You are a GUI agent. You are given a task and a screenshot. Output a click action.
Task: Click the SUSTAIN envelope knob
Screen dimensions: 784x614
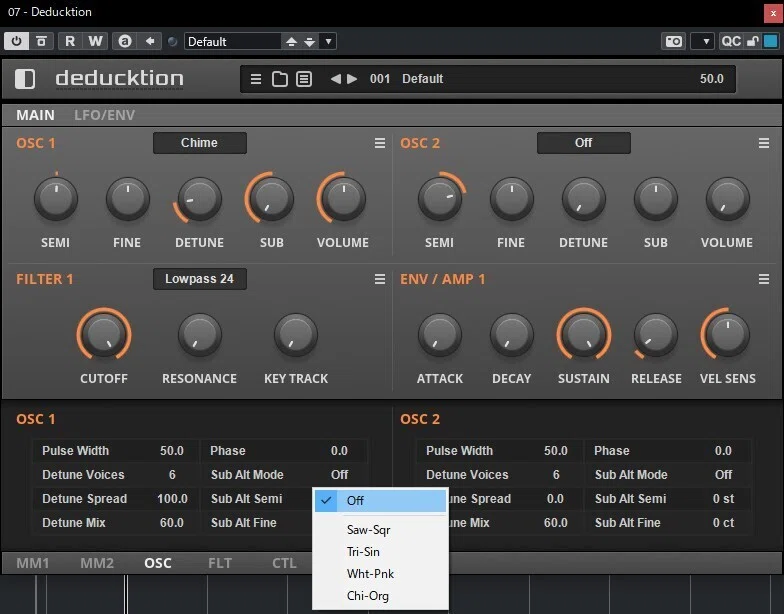(x=584, y=335)
